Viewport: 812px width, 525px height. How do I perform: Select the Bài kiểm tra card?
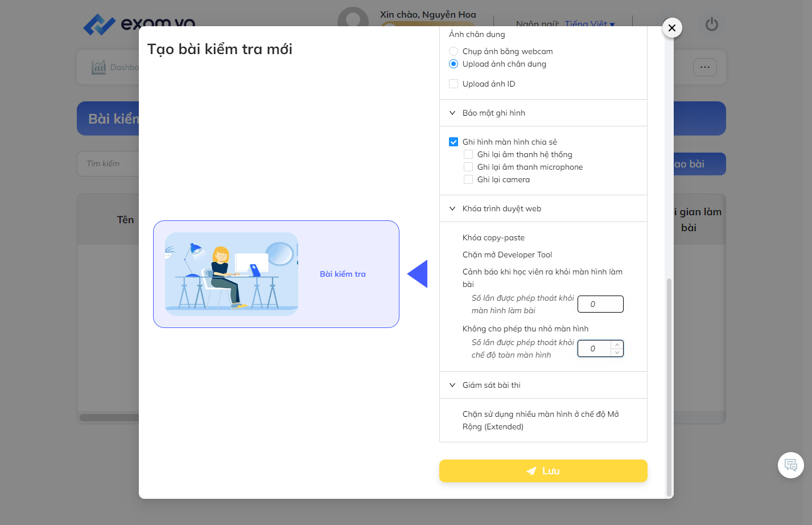tap(276, 274)
